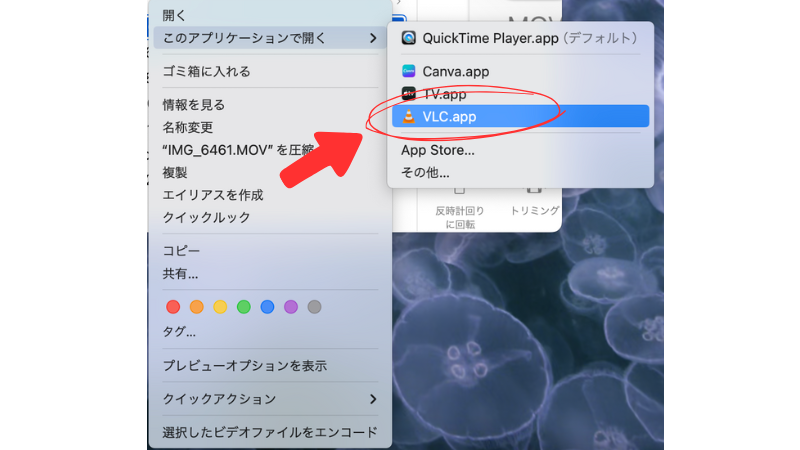
Task: Select プレビューオプションを表示
Action: [270, 366]
